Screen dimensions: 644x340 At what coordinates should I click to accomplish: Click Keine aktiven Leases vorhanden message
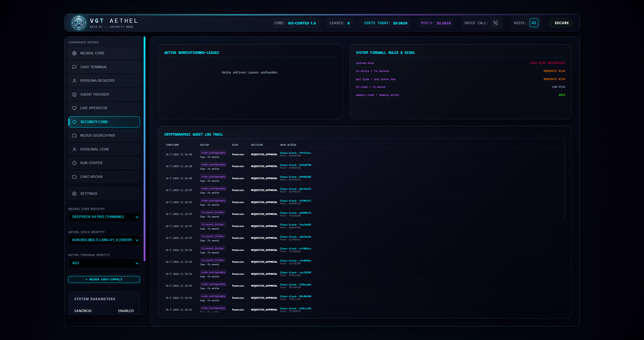tap(250, 72)
